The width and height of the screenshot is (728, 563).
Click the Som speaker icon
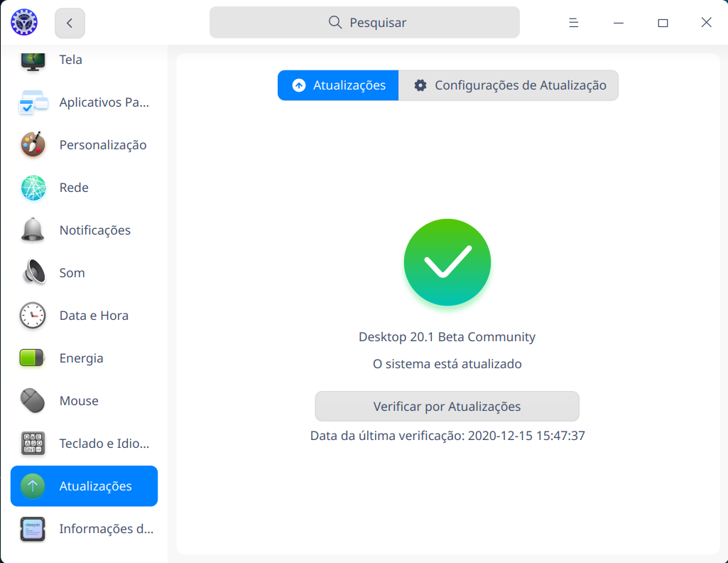(x=32, y=273)
